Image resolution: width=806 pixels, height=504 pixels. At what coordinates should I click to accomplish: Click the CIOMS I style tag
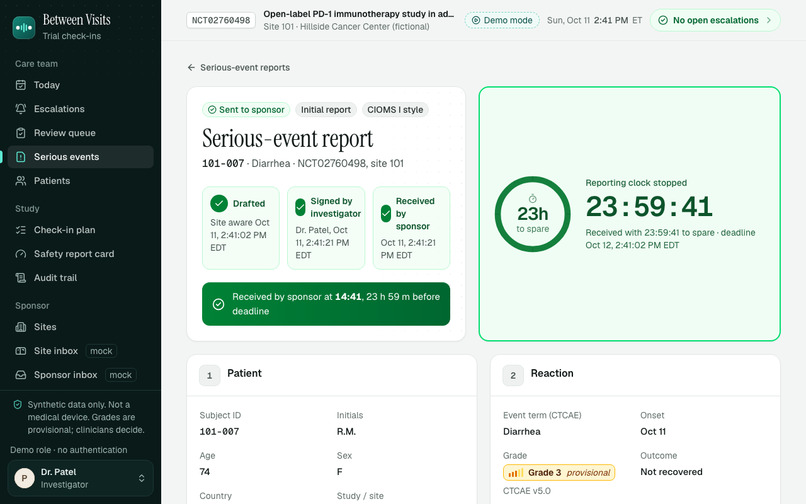coord(395,110)
